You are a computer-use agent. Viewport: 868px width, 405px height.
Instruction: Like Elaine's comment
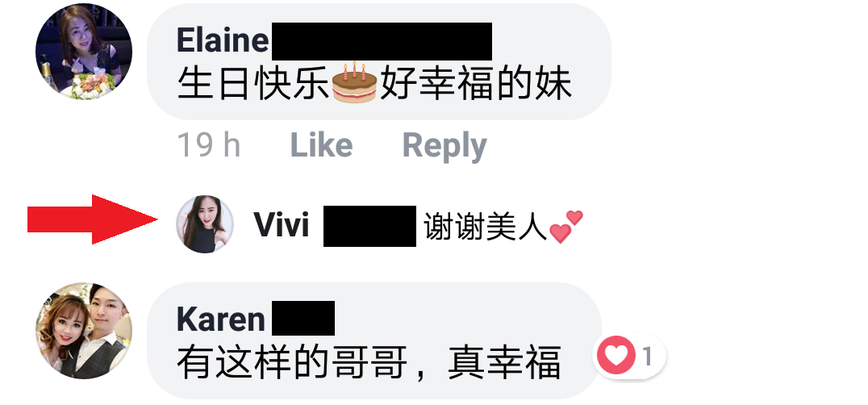(321, 145)
